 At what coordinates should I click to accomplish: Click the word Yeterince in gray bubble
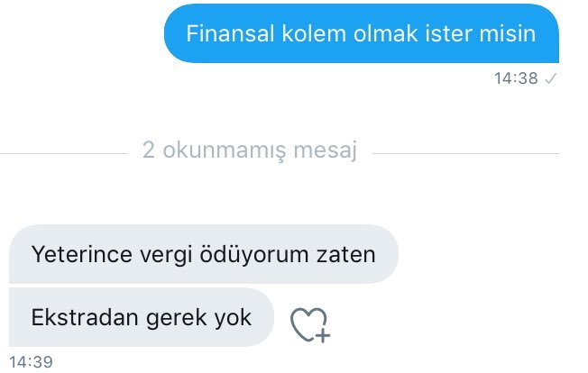[x=81, y=254]
